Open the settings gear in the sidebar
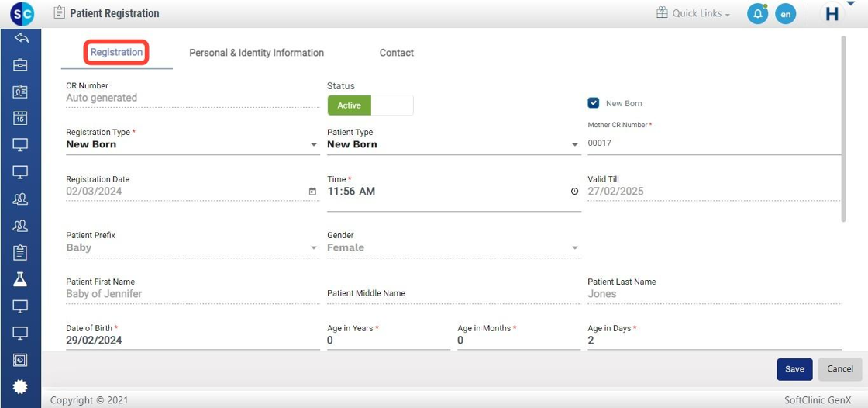 click(20, 386)
